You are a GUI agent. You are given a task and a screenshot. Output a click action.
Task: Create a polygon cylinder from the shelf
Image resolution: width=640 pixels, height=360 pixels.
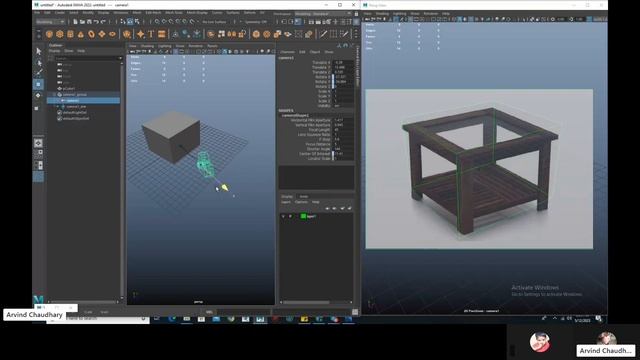pyautogui.click(x=71, y=34)
